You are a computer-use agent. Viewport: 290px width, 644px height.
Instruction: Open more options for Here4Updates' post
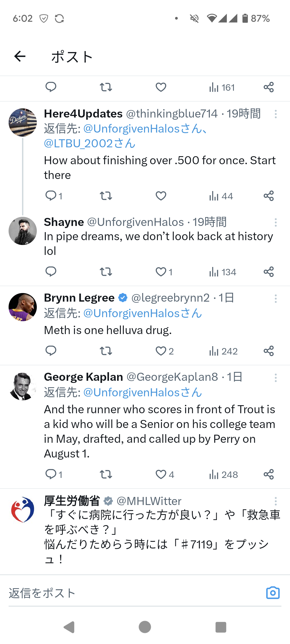[275, 114]
